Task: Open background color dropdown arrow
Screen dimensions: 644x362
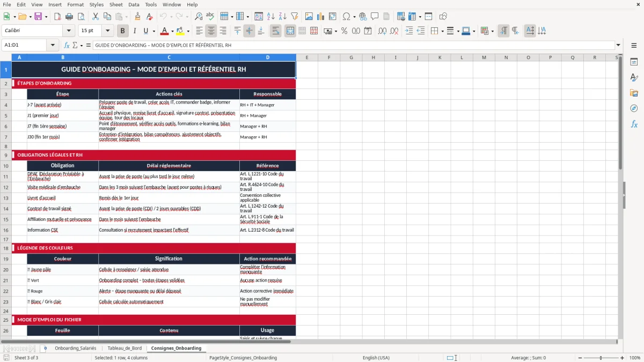Action: tap(187, 31)
